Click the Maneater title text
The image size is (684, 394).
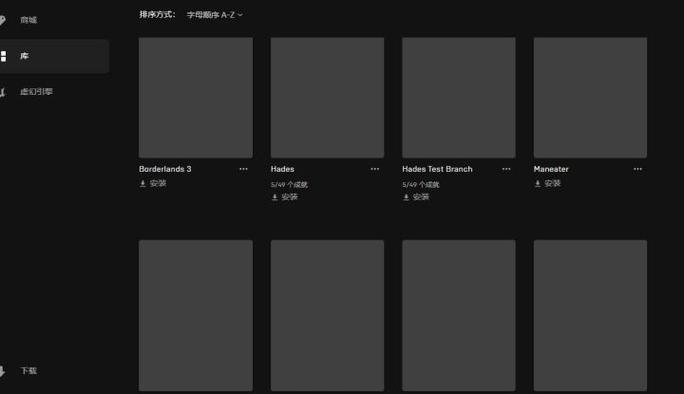tap(551, 169)
